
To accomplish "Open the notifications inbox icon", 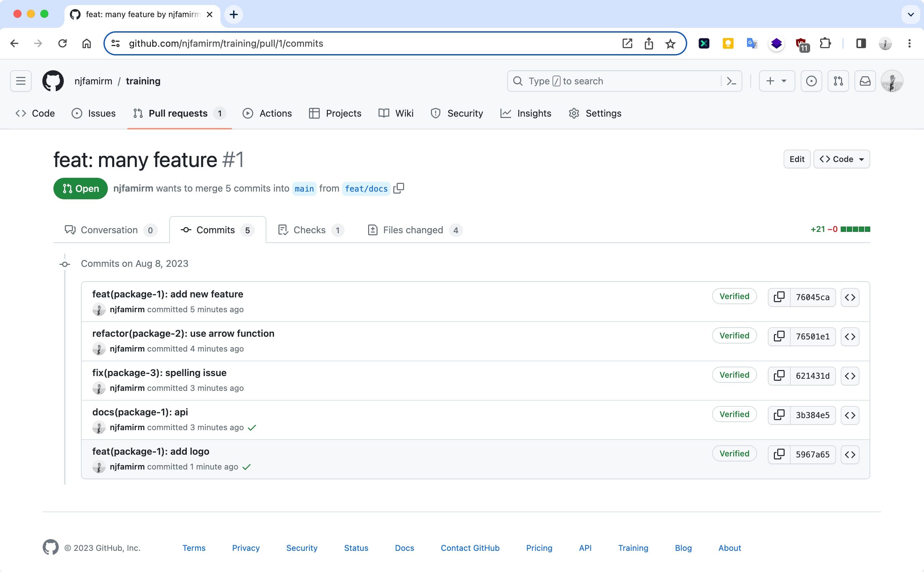I will click(865, 81).
